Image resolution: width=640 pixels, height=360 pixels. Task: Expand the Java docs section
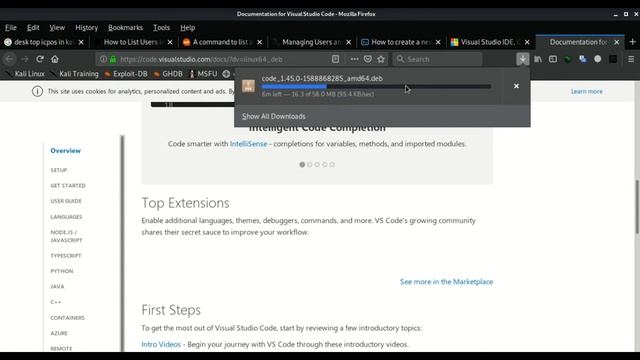[x=57, y=287]
